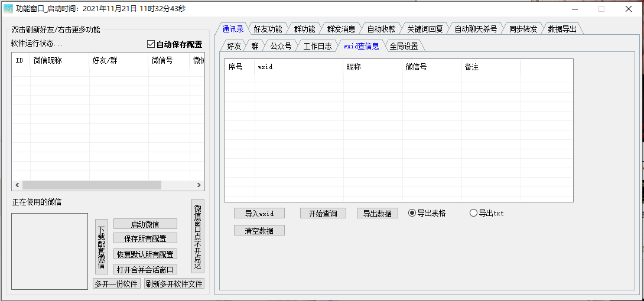Viewport: 644px width, 301px height.
Task: Switch to the 通讯录 tab
Action: 233,29
